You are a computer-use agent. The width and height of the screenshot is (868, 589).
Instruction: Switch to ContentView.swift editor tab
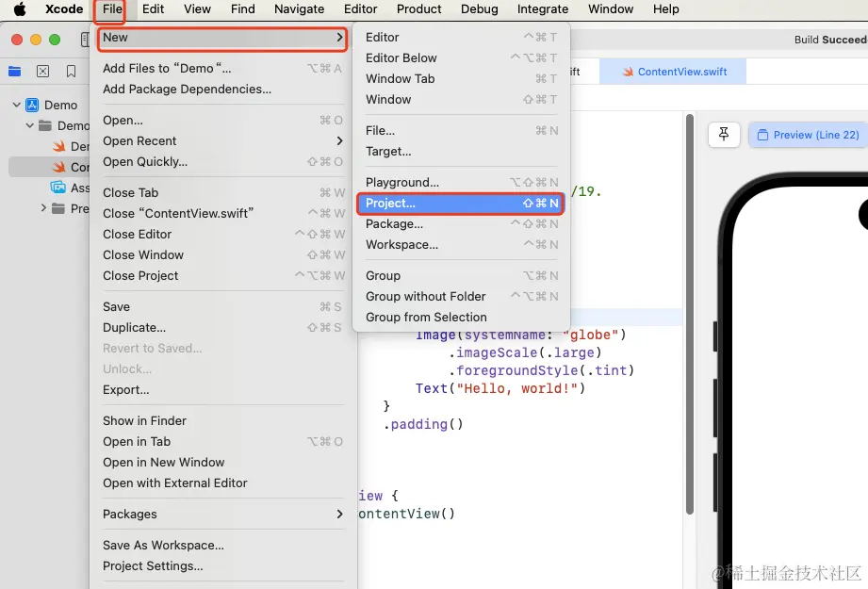coord(673,72)
